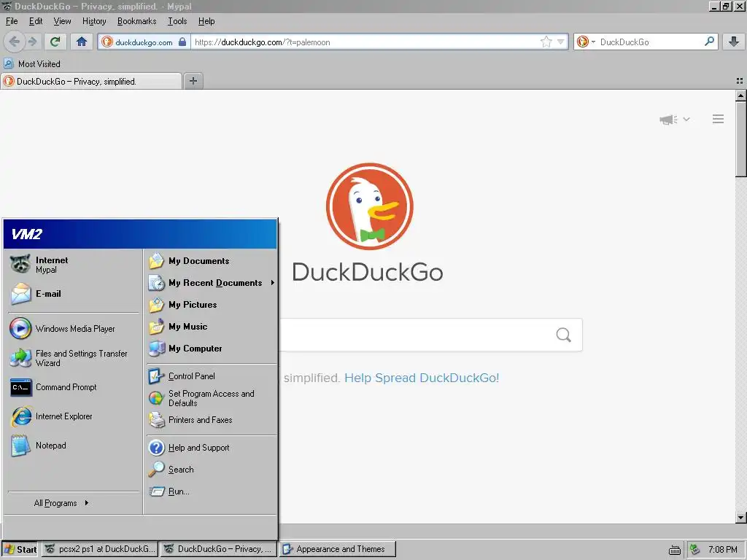The height and width of the screenshot is (560, 747).
Task: Click the duckduckgo.com site identity label
Action: pos(144,42)
